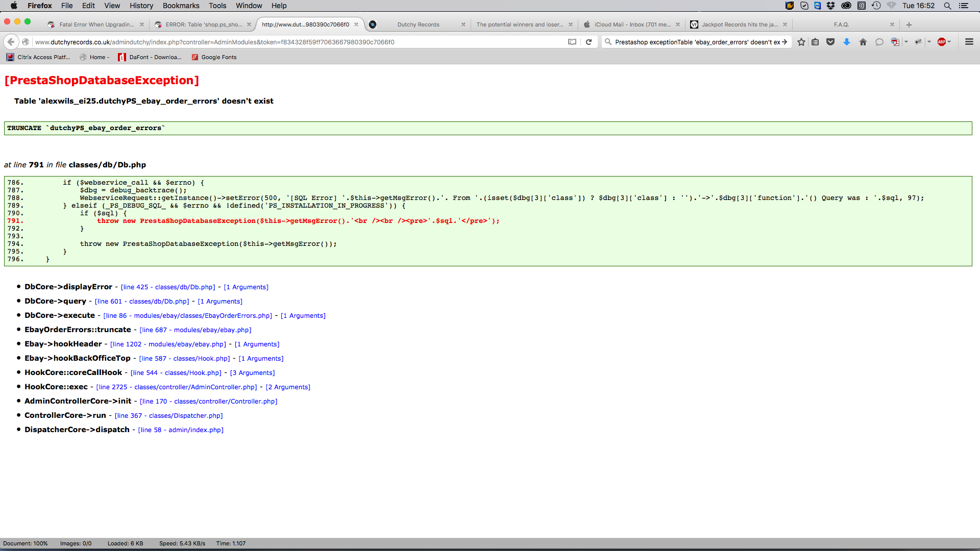Open Citrix Access Platform bookmark

point(38,57)
